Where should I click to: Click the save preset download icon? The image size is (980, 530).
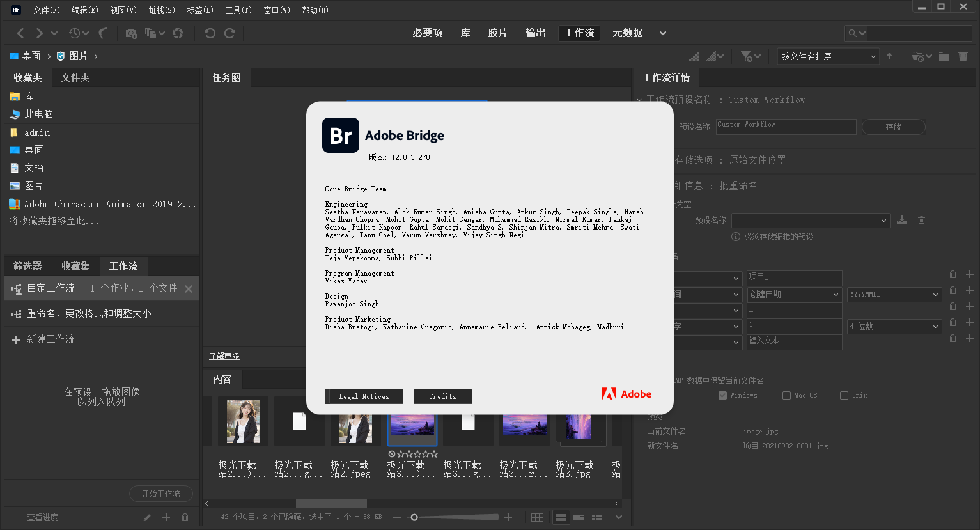click(x=902, y=220)
